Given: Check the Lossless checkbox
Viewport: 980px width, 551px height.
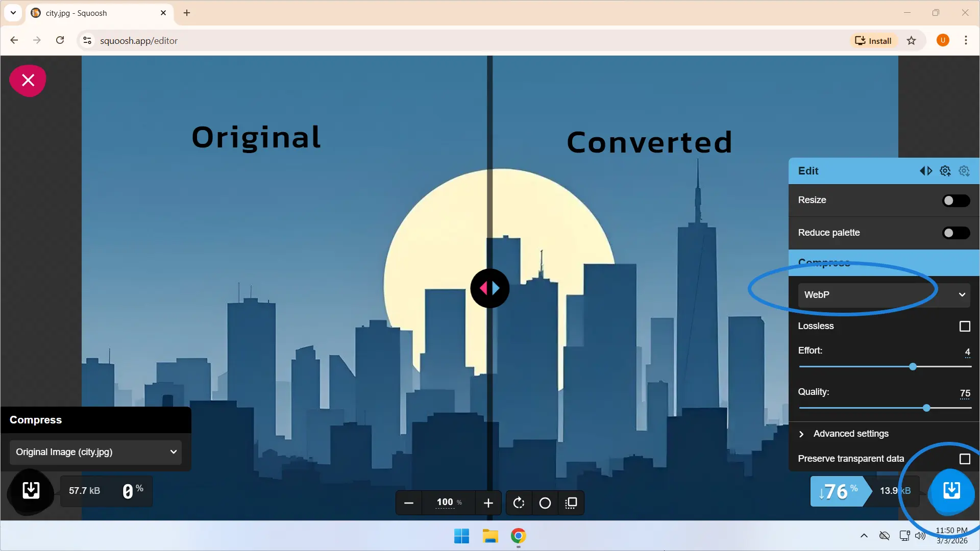Looking at the screenshot, I should coord(964,326).
